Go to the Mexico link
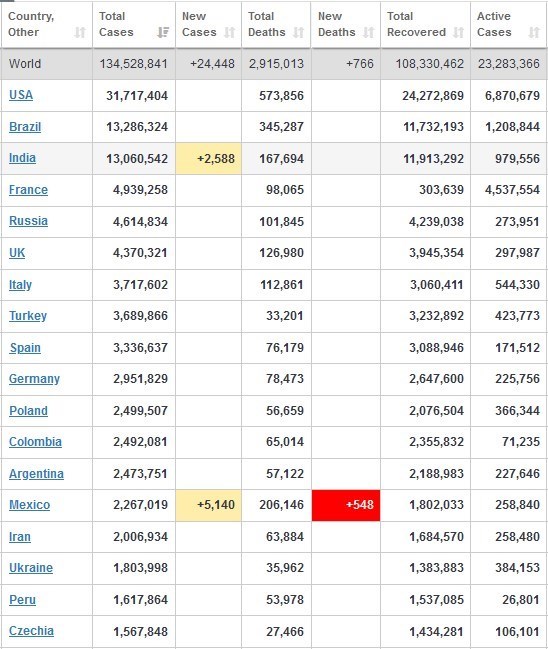 tap(29, 505)
